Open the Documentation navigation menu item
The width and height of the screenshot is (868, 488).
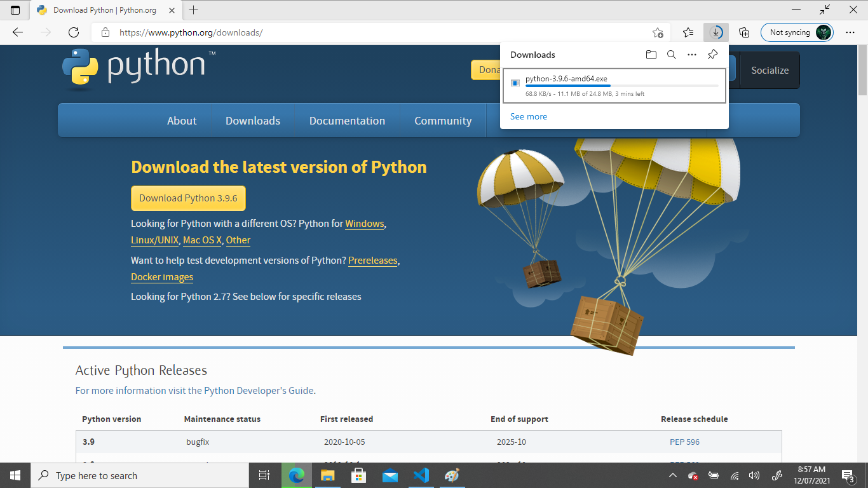point(347,121)
